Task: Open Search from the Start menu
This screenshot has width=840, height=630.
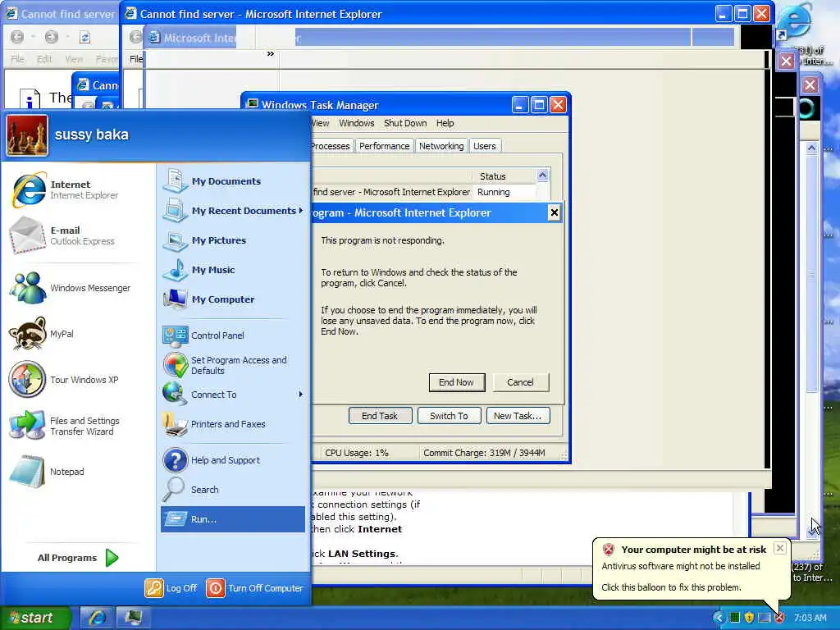Action: coord(232,490)
